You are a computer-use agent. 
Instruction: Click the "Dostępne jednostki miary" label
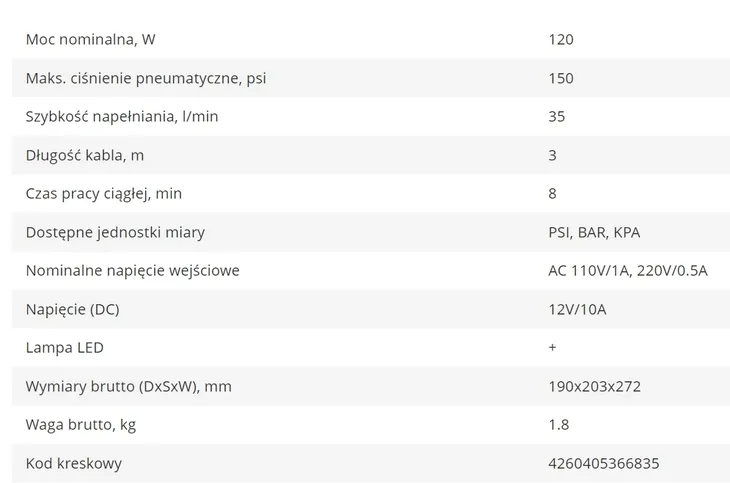115,232
